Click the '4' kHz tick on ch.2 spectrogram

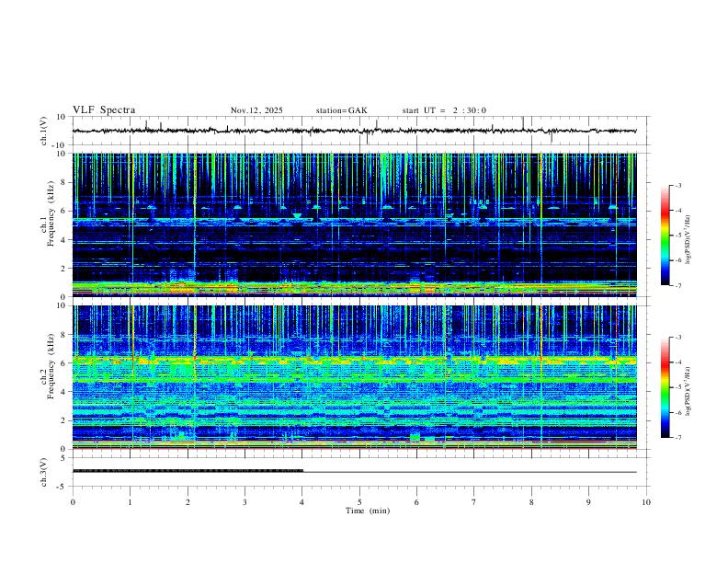click(x=63, y=392)
